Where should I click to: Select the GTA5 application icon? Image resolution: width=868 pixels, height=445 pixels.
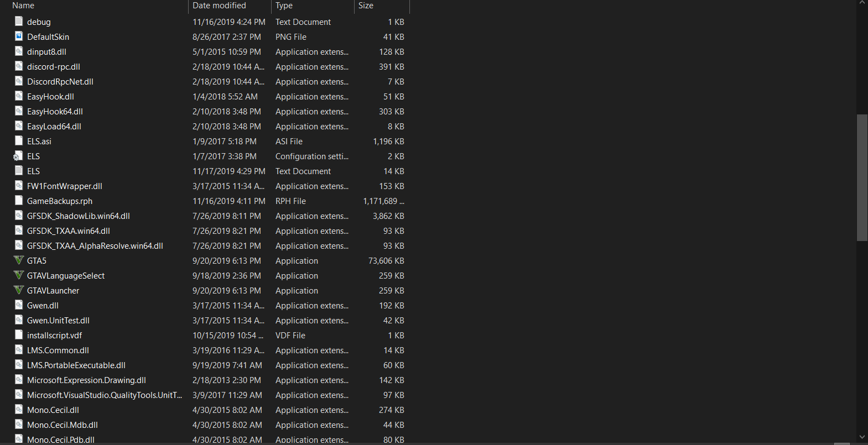(18, 260)
